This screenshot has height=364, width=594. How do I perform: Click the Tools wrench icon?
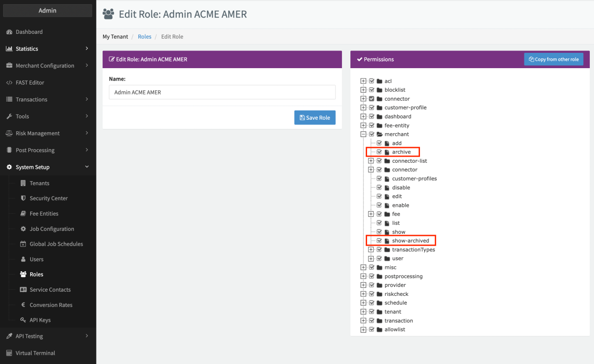coord(9,116)
